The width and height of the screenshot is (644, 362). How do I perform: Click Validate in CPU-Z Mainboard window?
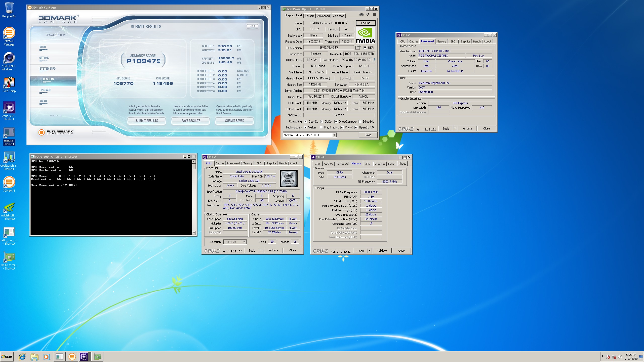pyautogui.click(x=467, y=128)
